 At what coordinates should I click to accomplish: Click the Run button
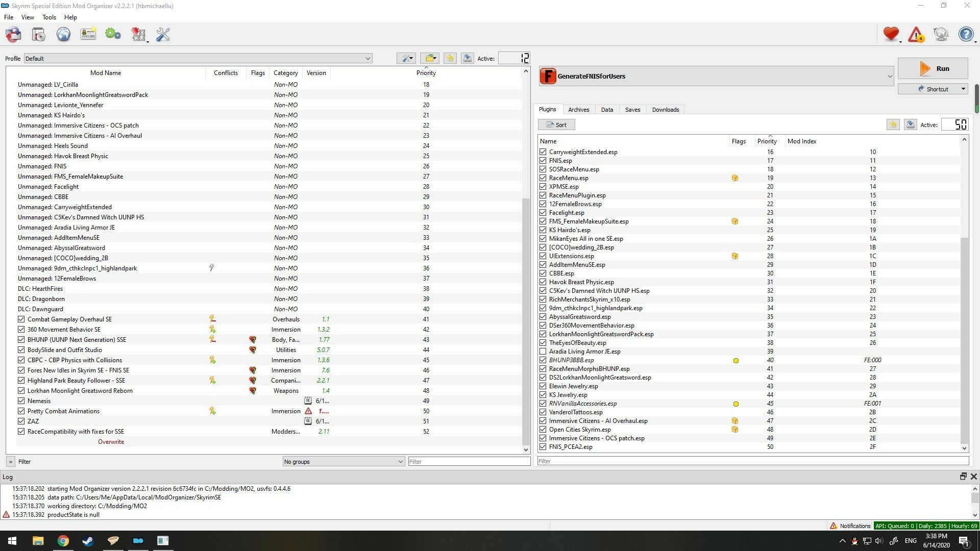click(933, 68)
